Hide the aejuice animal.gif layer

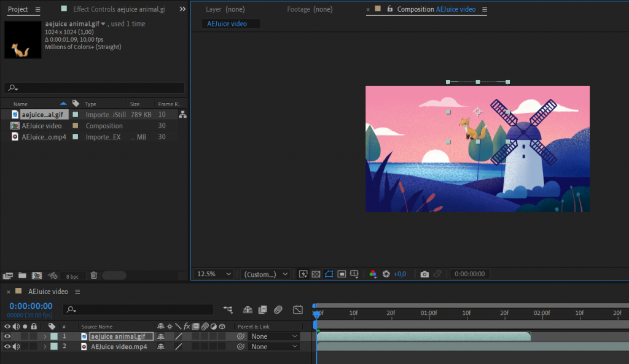click(x=7, y=336)
